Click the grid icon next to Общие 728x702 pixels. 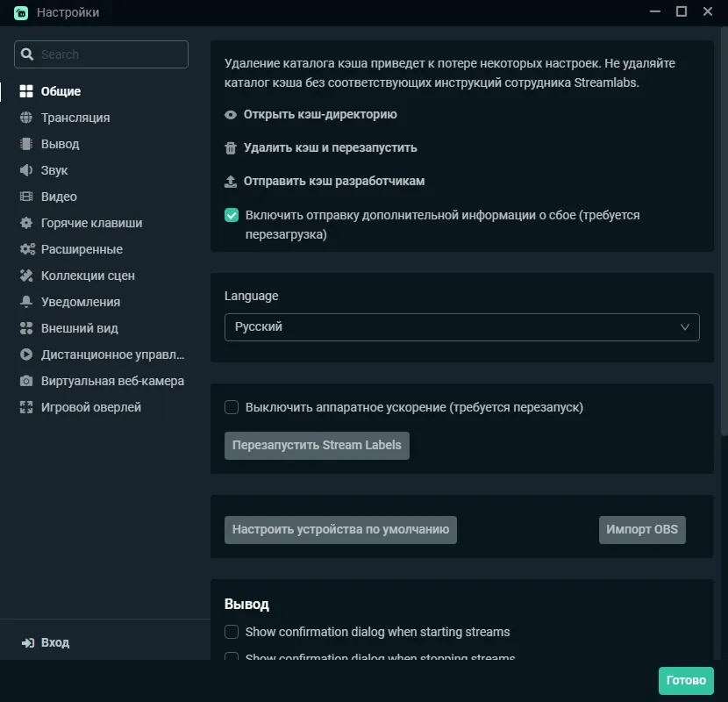(x=26, y=91)
